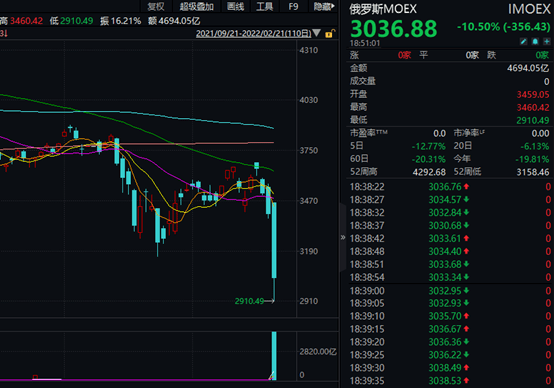Click the latest tall volume bar
The height and width of the screenshot is (388, 554).
(x=274, y=356)
